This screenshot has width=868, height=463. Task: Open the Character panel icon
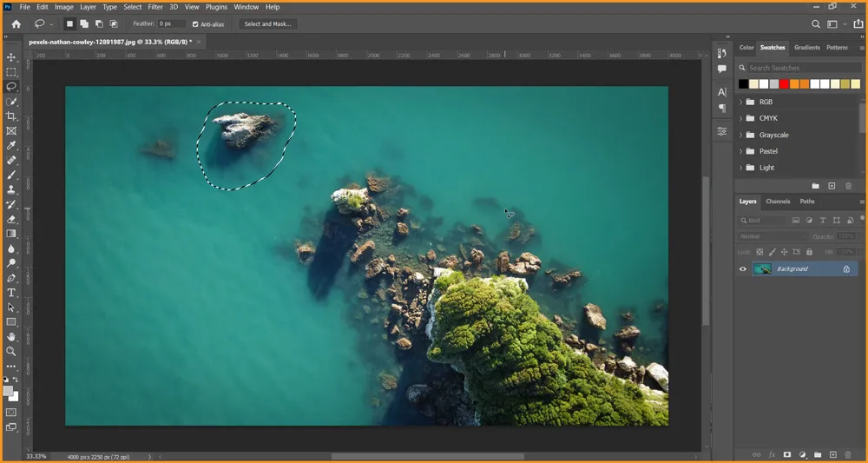(722, 92)
